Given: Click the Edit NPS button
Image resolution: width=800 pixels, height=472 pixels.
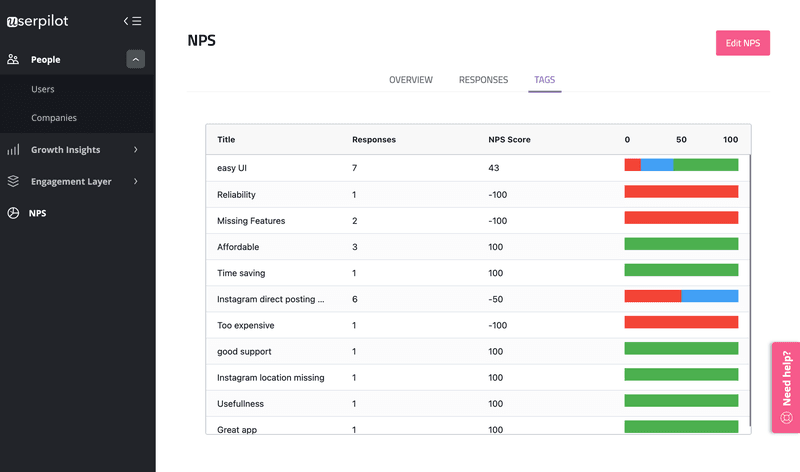Looking at the screenshot, I should point(742,43).
